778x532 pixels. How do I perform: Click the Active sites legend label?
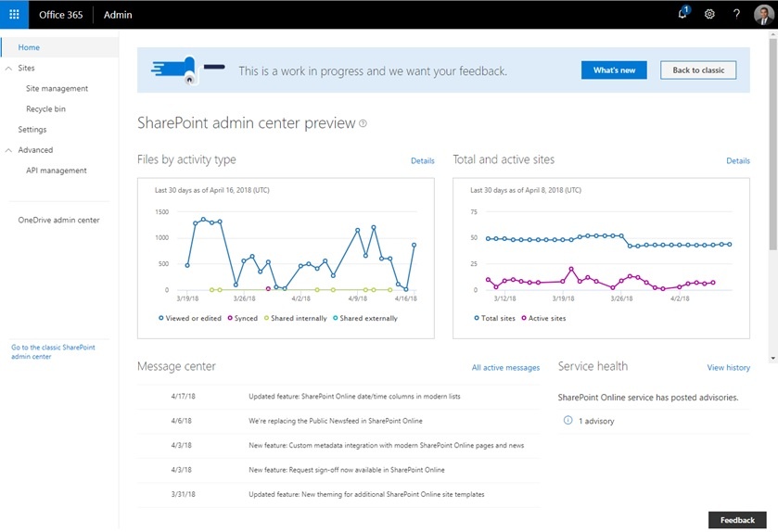coord(547,318)
